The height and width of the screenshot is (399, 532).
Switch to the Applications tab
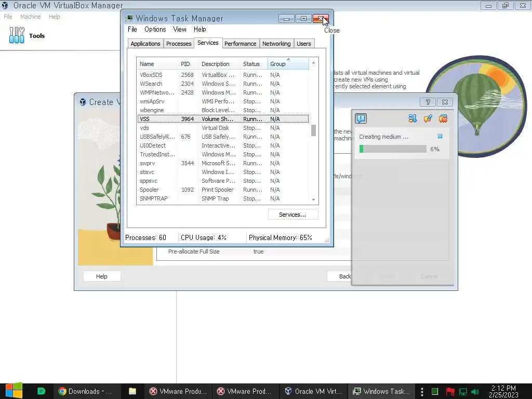click(145, 44)
